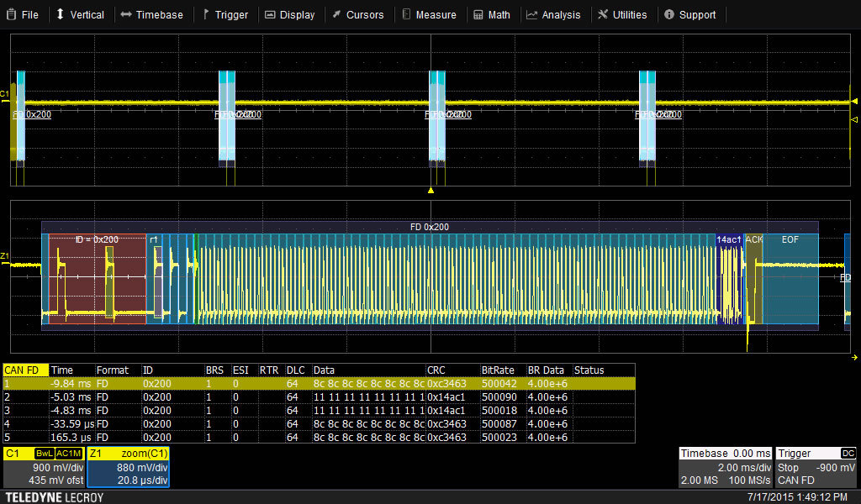Viewport: 861px width, 504px height.
Task: Click the C1 channel descriptor box
Action: pyautogui.click(x=44, y=468)
